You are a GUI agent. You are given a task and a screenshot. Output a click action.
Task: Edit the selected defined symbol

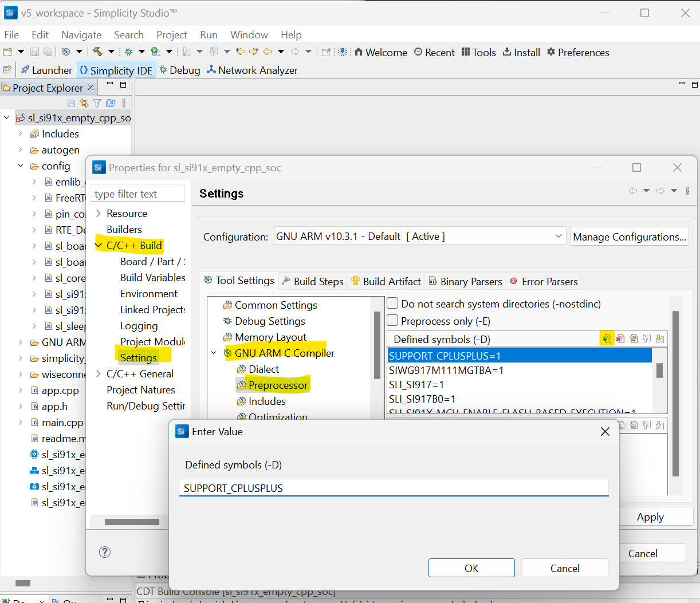(634, 338)
